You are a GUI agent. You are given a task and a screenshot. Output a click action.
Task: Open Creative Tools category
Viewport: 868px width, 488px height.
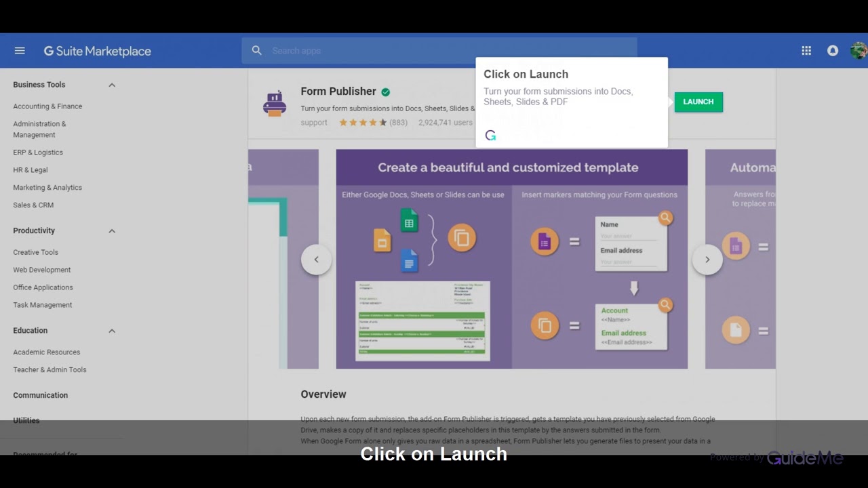coord(36,252)
